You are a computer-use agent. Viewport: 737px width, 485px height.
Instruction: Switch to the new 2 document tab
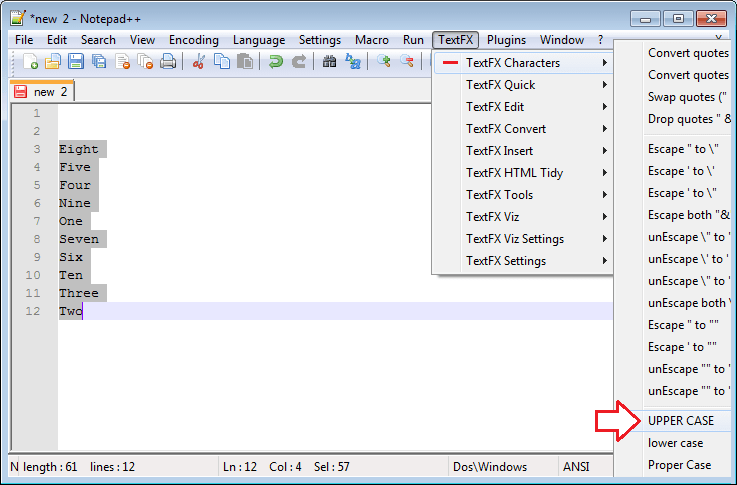coord(44,92)
